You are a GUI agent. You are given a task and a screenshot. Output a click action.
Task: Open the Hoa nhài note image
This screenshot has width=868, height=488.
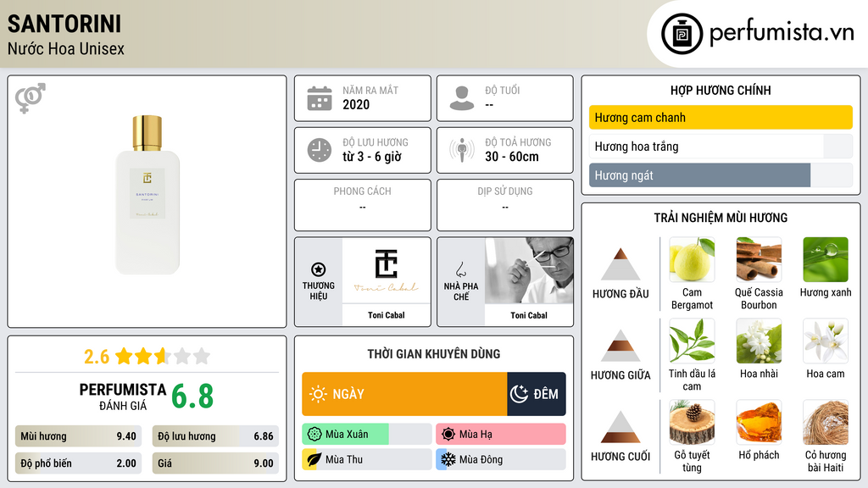point(759,341)
